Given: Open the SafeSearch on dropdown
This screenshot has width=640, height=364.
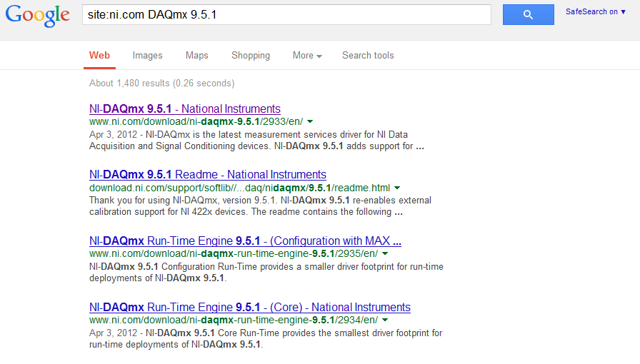Looking at the screenshot, I should (x=596, y=12).
